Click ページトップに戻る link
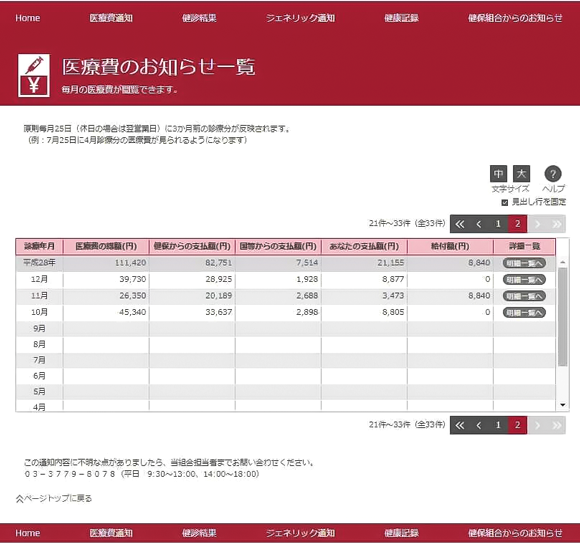 tap(54, 499)
